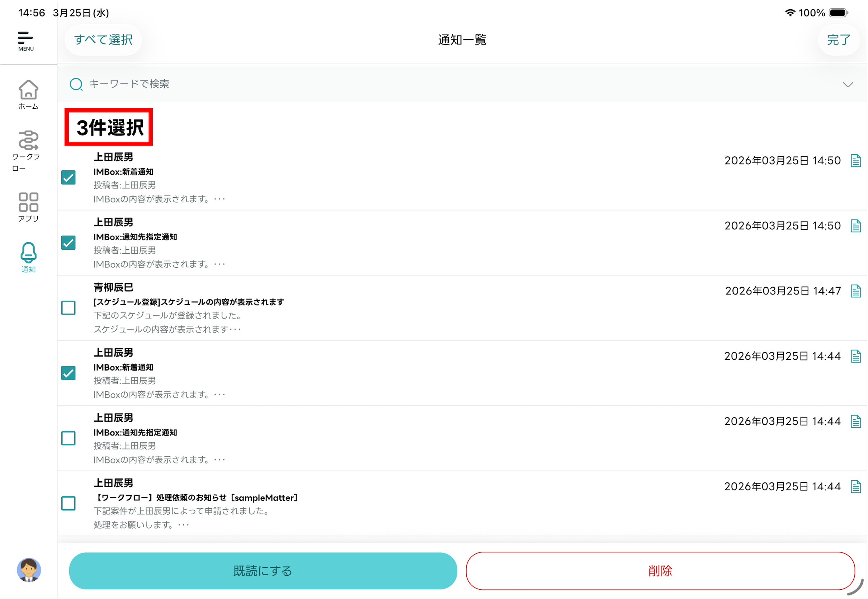Click the search magnifier icon

(76, 84)
